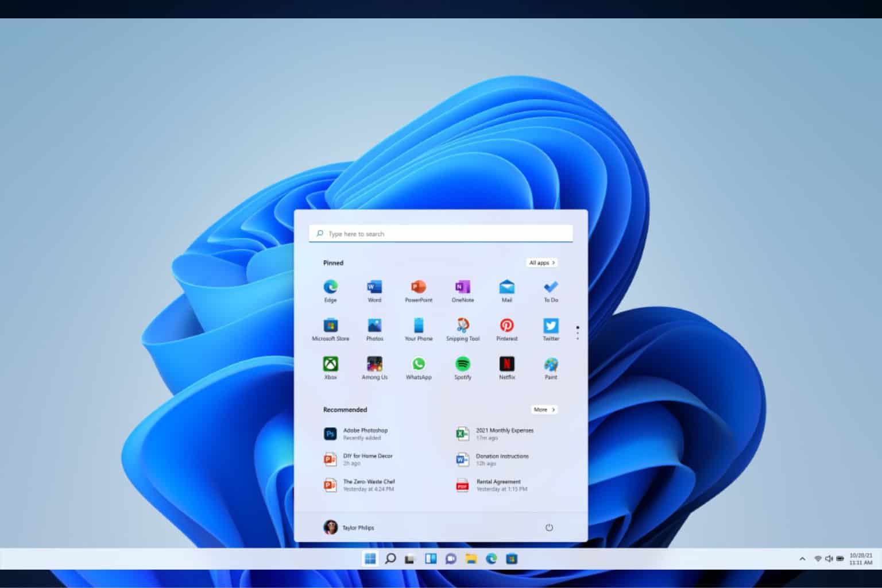Click the All apps button
This screenshot has height=588, width=882.
coord(542,262)
